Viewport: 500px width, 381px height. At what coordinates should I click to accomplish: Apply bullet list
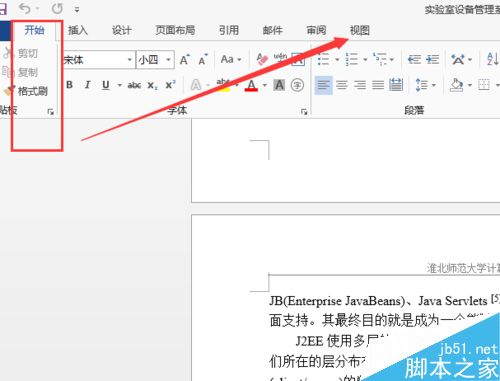click(323, 60)
